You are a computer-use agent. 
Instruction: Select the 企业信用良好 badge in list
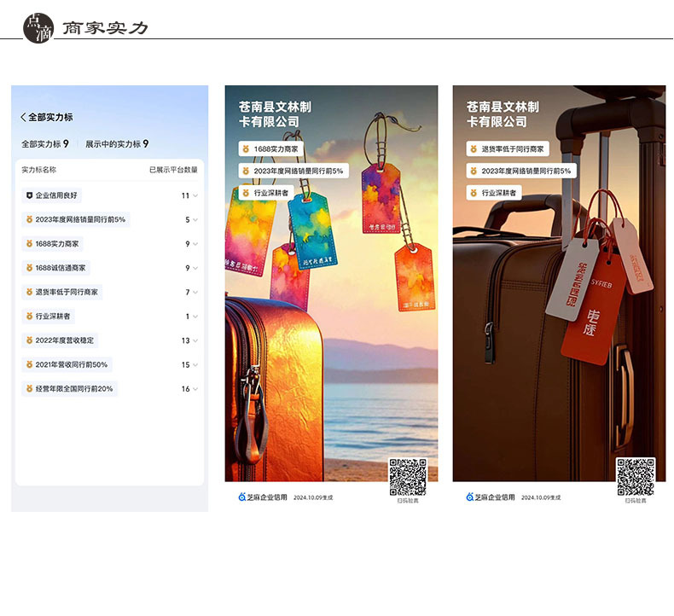pos(51,195)
